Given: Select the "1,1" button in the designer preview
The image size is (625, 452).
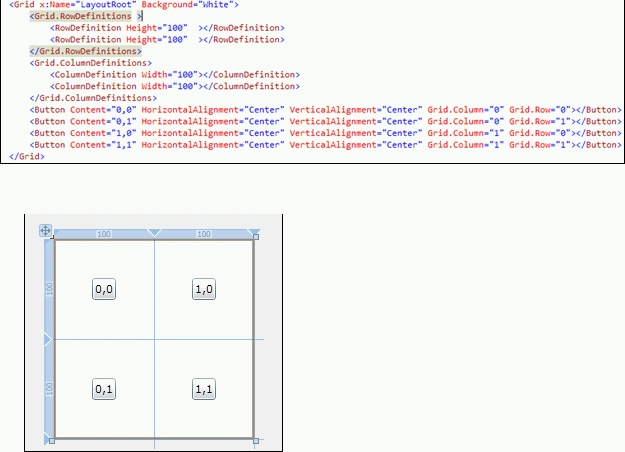Looking at the screenshot, I should (204, 389).
